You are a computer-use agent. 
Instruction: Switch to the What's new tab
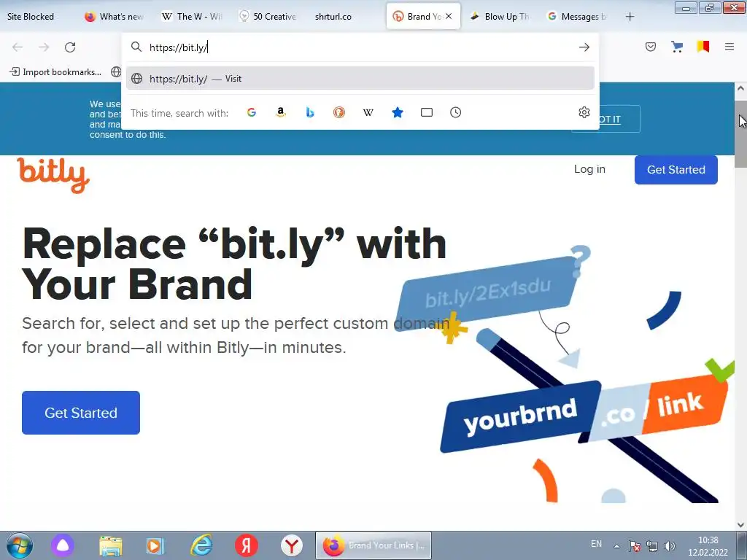click(x=115, y=17)
